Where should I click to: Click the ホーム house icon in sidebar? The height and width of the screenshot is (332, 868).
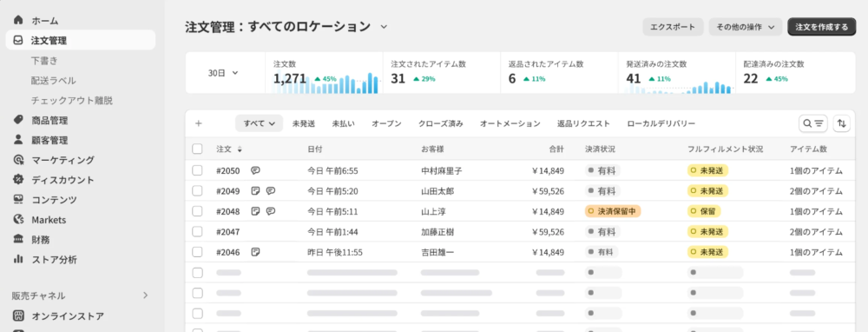pyautogui.click(x=18, y=21)
